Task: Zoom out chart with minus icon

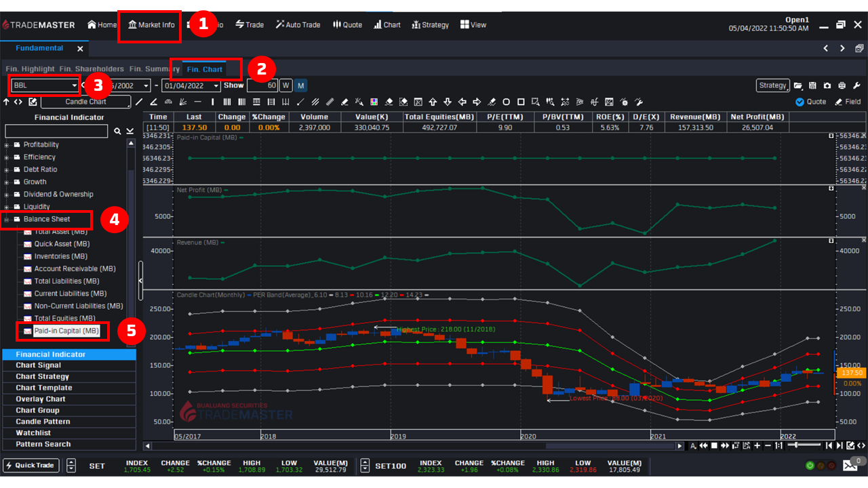Action: pyautogui.click(x=768, y=445)
